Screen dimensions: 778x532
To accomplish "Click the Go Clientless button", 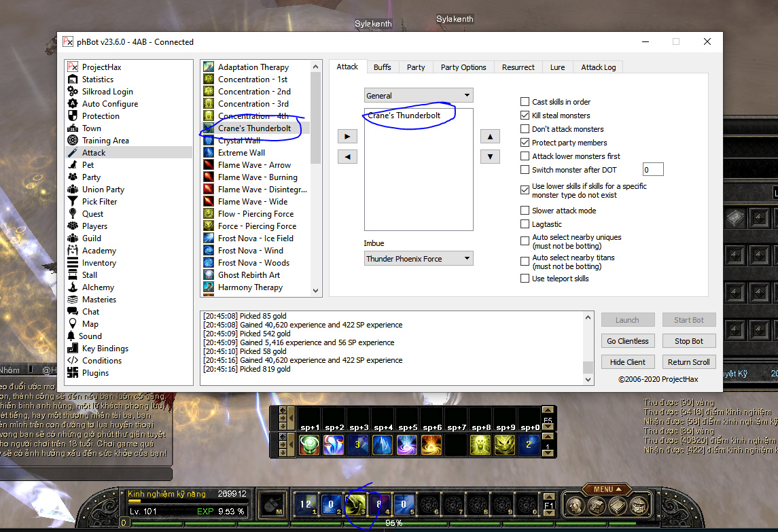I will click(628, 341).
